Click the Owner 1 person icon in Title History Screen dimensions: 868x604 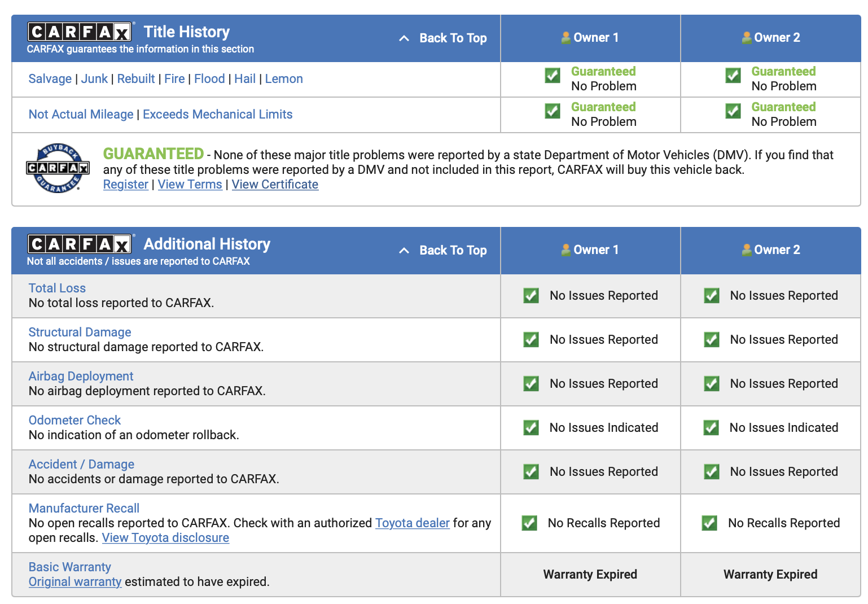tap(566, 38)
